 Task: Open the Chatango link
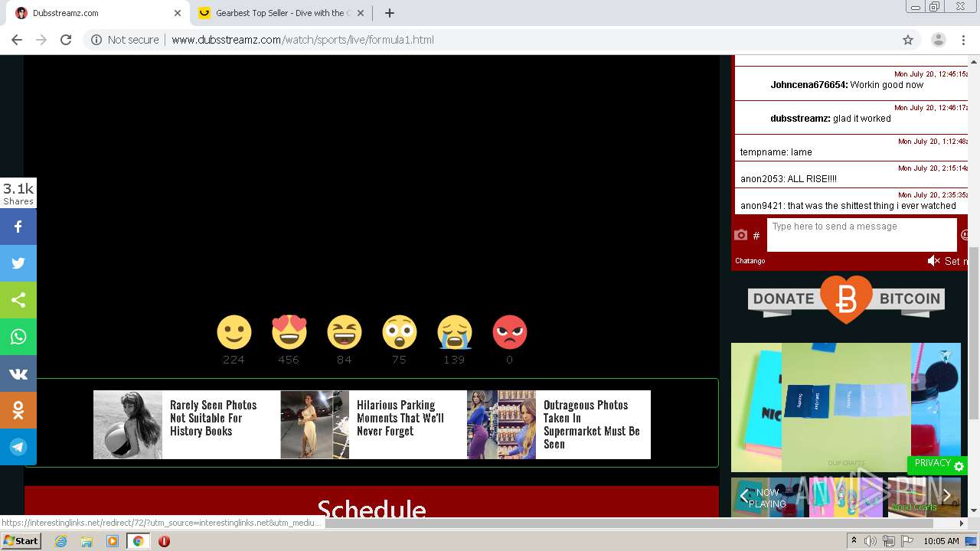point(750,261)
